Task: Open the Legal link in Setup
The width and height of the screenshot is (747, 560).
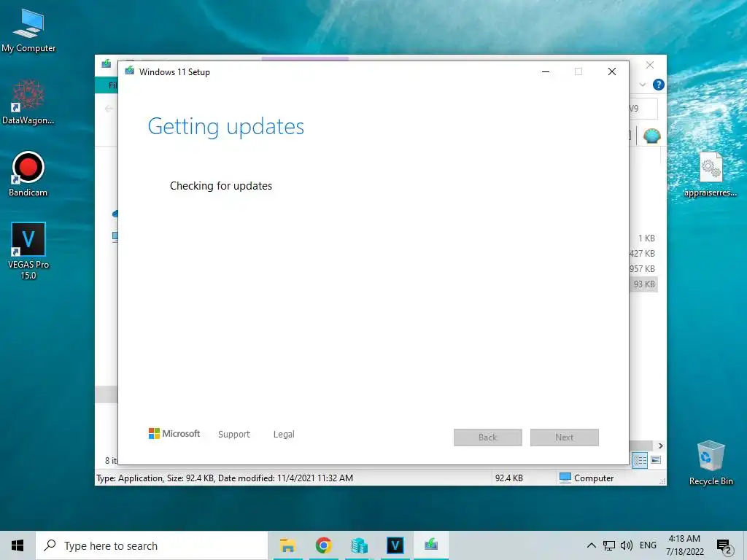Action: tap(284, 435)
